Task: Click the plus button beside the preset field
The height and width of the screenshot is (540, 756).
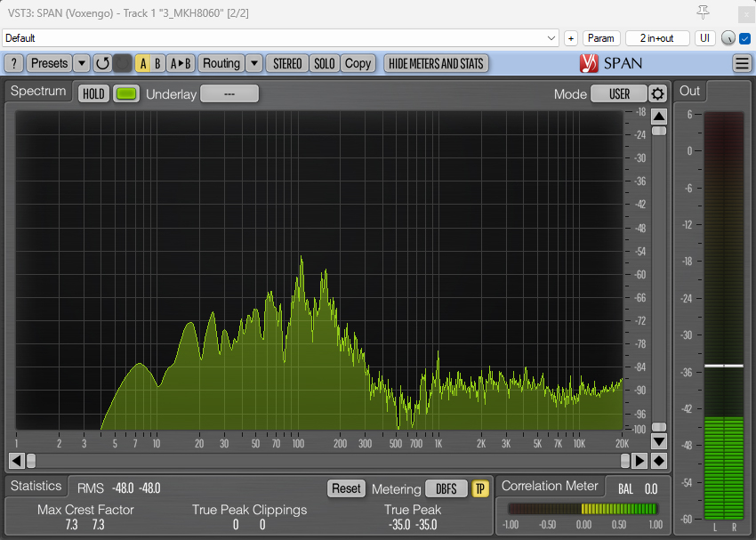Action: tap(571, 38)
